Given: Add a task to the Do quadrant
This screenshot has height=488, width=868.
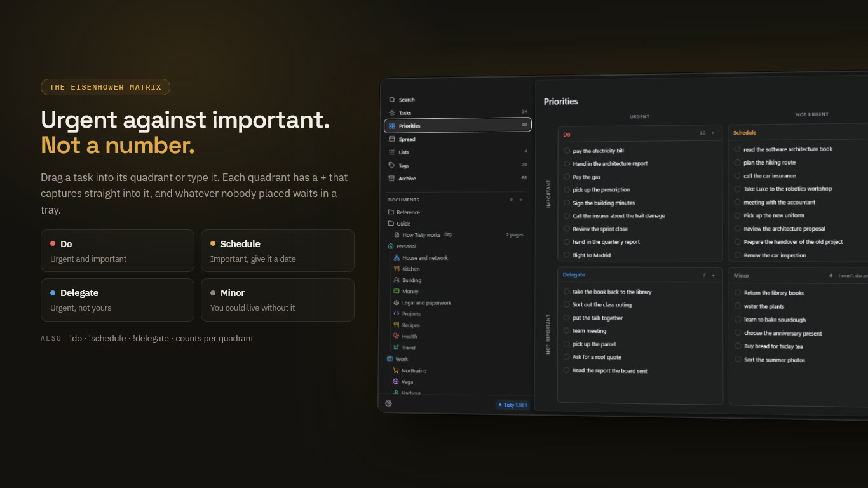Looking at the screenshot, I should click(713, 133).
